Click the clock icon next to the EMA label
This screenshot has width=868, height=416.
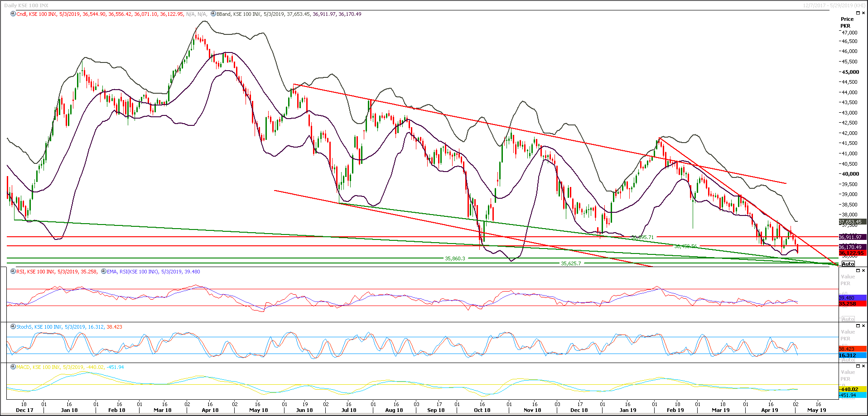[x=104, y=272]
